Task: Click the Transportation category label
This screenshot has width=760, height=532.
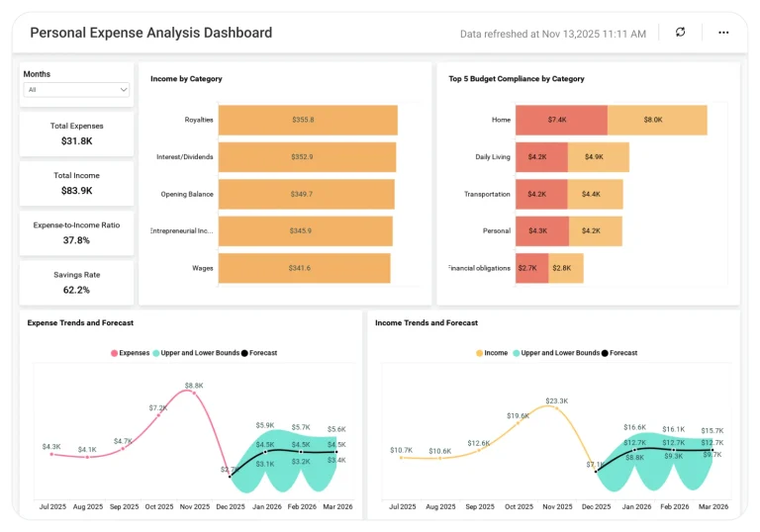Action: click(x=487, y=194)
